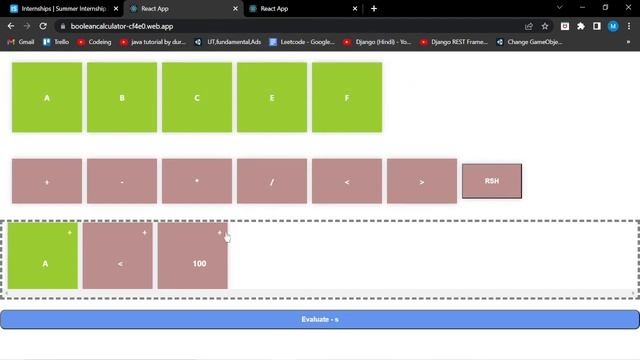Switch to the third React App tab
The width and height of the screenshot is (640, 360).
pyautogui.click(x=302, y=9)
